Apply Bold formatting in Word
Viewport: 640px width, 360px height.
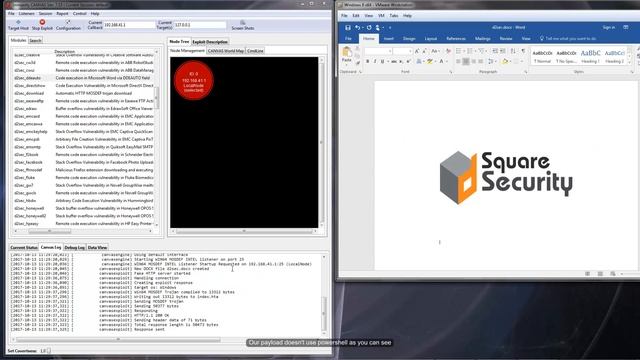click(367, 61)
